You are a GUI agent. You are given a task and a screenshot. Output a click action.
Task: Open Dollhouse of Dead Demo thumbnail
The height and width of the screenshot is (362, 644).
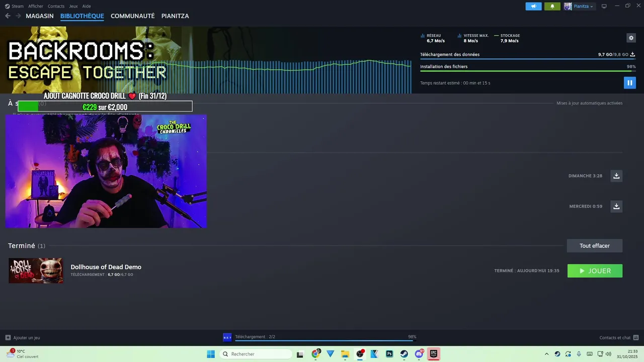pyautogui.click(x=36, y=270)
